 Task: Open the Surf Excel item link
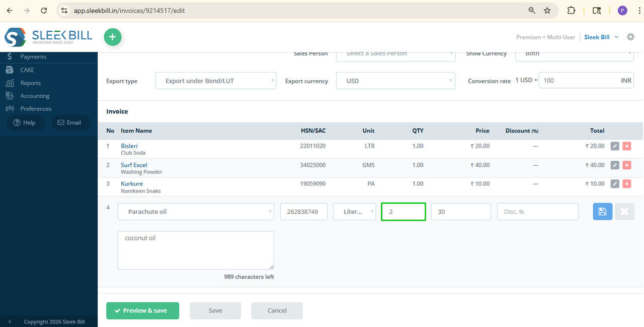point(134,165)
